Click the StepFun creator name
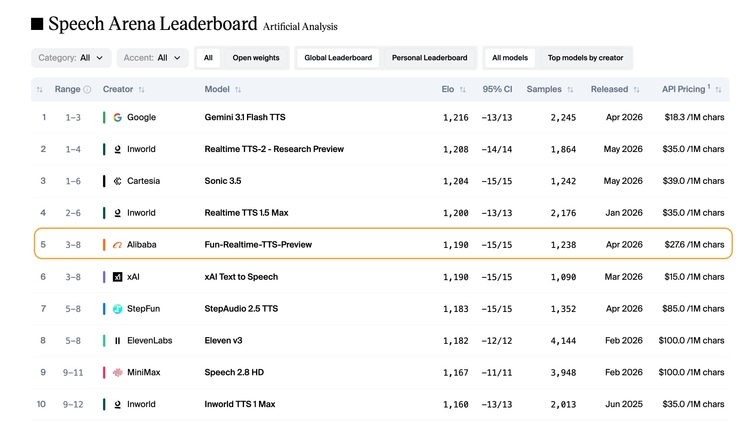Image resolution: width=750 pixels, height=423 pixels. click(143, 309)
